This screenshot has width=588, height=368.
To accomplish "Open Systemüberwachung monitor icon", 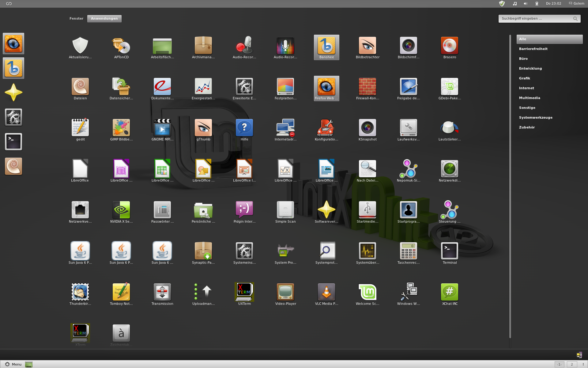I will click(x=367, y=254).
